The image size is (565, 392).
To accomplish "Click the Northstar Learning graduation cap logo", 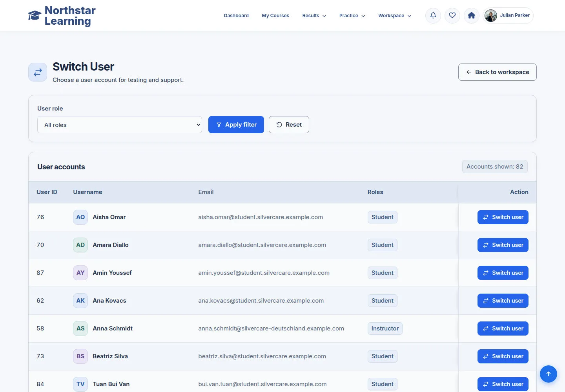I will click(35, 16).
